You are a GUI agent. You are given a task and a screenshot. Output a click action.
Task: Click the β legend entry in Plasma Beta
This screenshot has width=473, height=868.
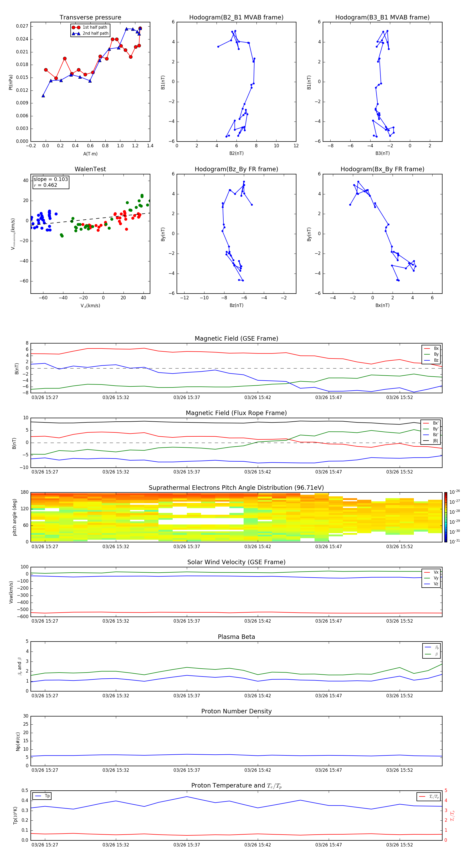click(x=431, y=654)
